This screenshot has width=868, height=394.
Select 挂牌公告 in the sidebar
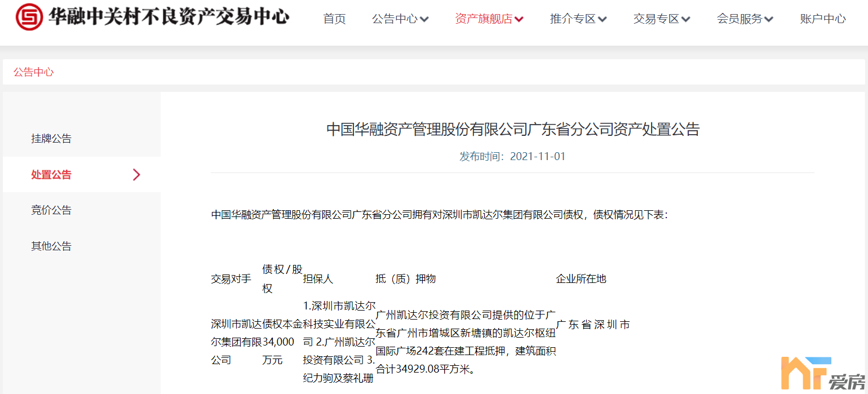coord(51,139)
